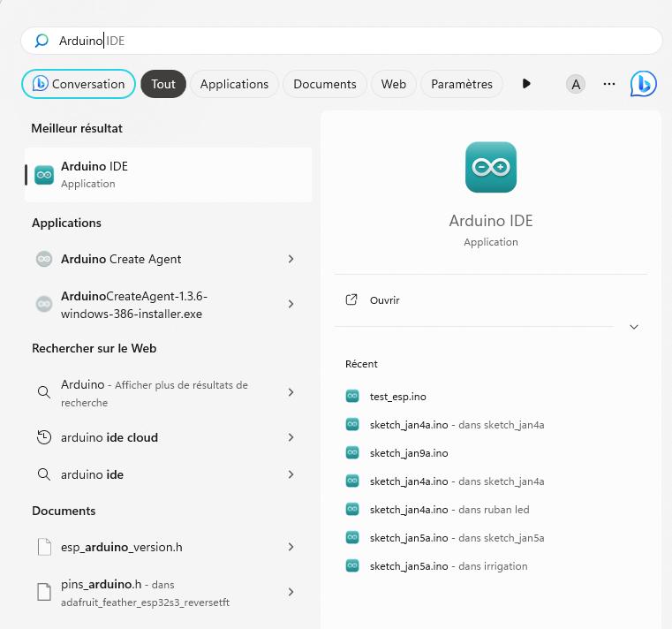
Task: Switch to the Web filter tab
Action: tap(394, 84)
